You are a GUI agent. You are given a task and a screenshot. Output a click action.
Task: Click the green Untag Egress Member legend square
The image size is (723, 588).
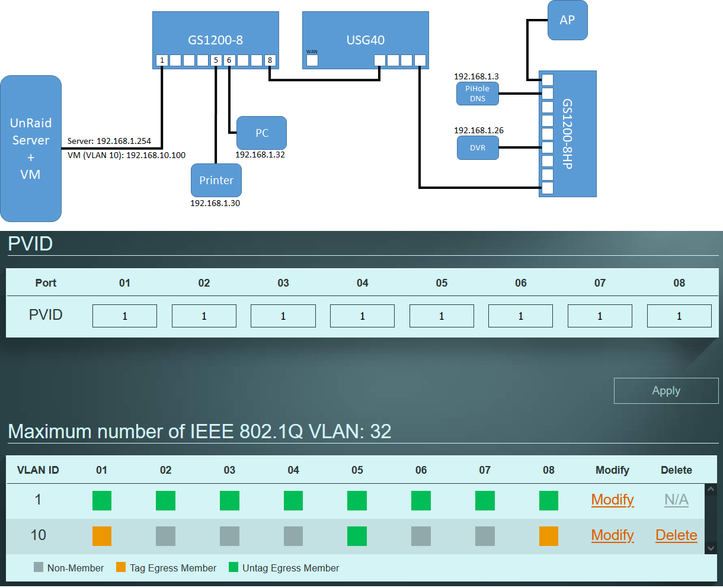click(x=233, y=567)
